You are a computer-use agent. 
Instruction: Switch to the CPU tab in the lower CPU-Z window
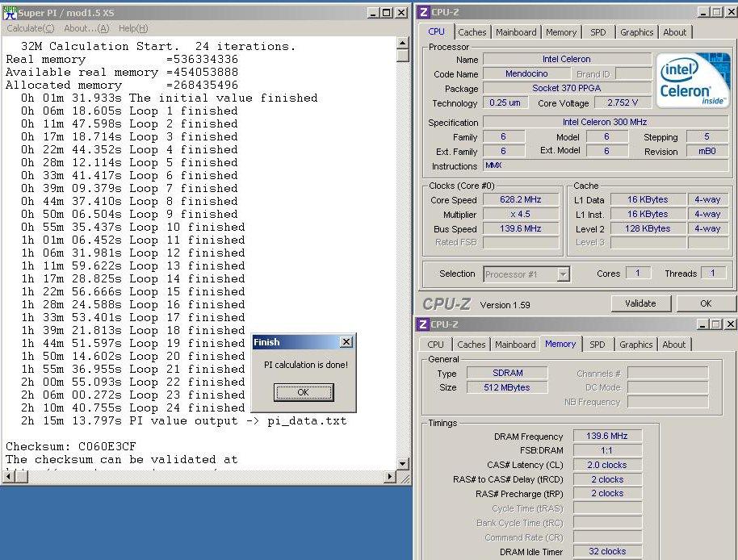435,345
